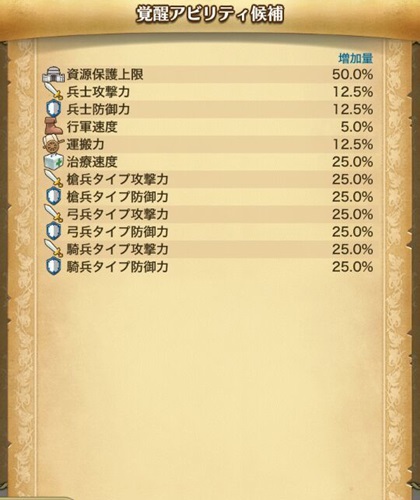
Task: Click the shield icon beside 槍兵タイプ防御力
Action: 54,196
